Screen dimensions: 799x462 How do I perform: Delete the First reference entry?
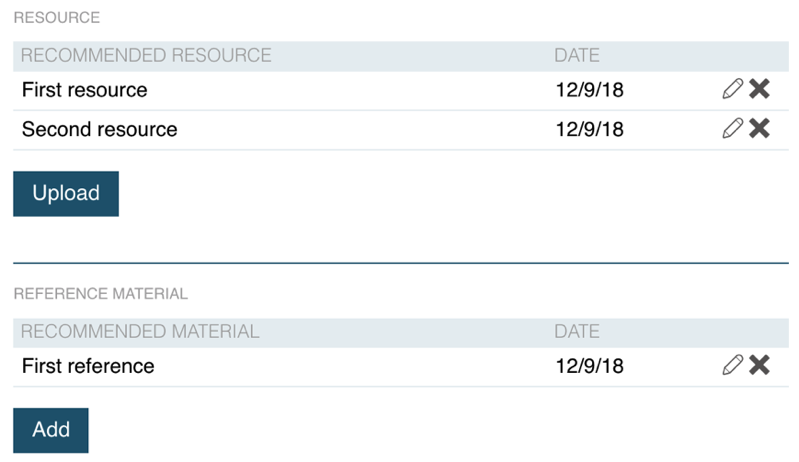click(x=760, y=366)
